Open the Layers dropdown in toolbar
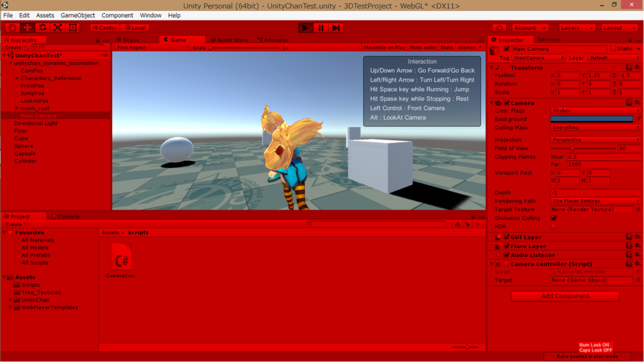The width and height of the screenshot is (644, 362). [x=577, y=28]
